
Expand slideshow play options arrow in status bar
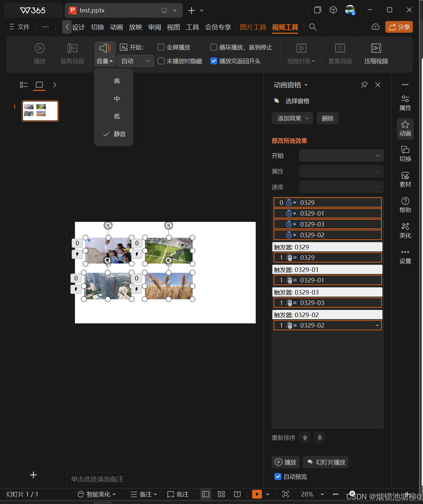(x=267, y=494)
